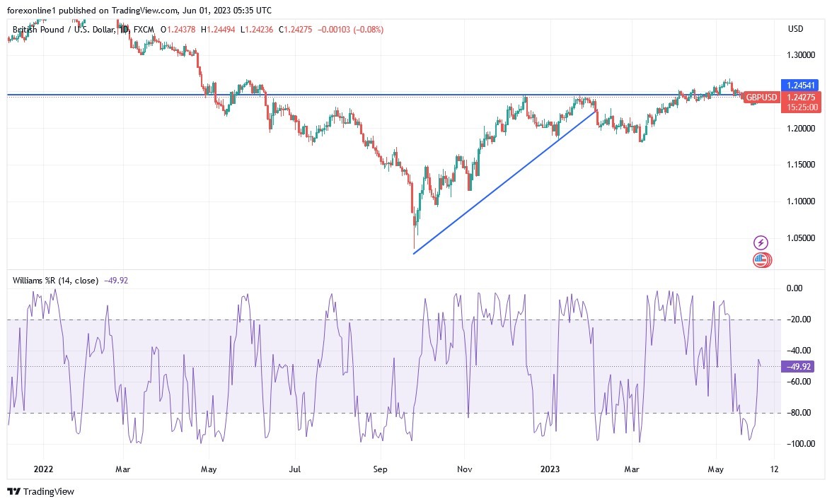The height and width of the screenshot is (504, 832).
Task: Click the Williams %R (14, close) indicator legend
Action: point(55,281)
